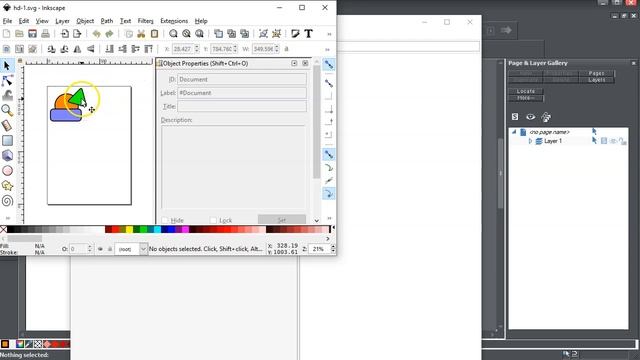Click the Pages button in gallery
The height and width of the screenshot is (360, 640).
596,73
